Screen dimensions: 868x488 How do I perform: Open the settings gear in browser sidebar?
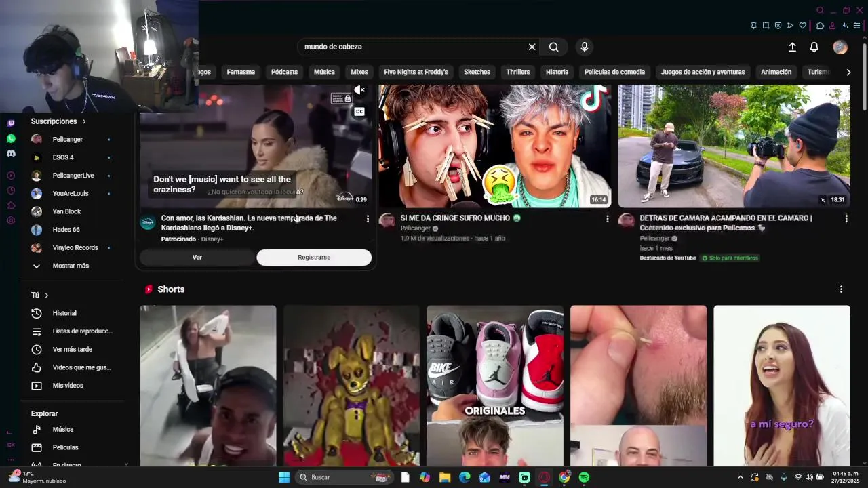(x=11, y=220)
